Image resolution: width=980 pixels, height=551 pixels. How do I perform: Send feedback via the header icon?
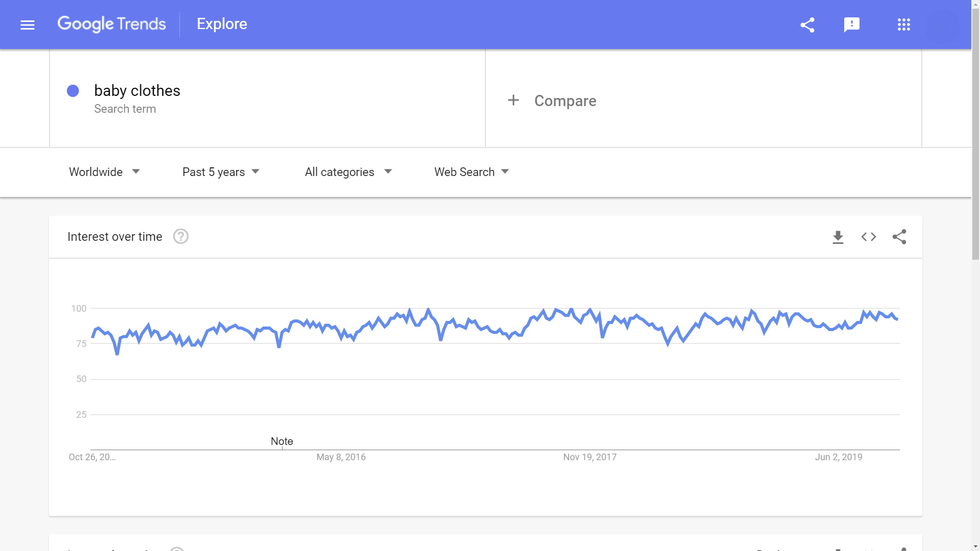(851, 24)
